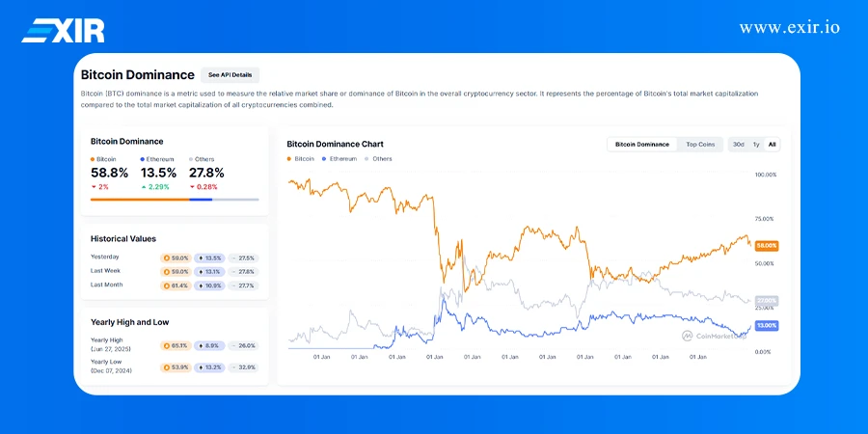This screenshot has height=434, width=868.
Task: Select the 30d time range
Action: point(738,144)
